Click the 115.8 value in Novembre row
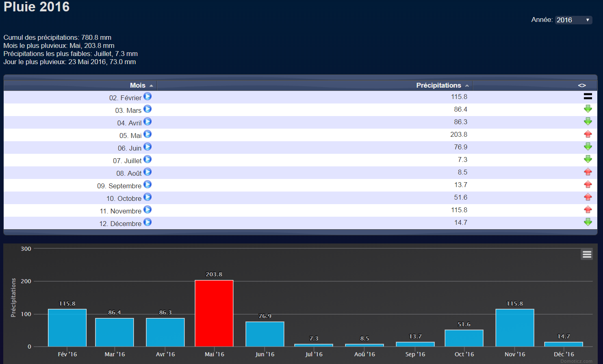This screenshot has width=603, height=364. [x=459, y=210]
